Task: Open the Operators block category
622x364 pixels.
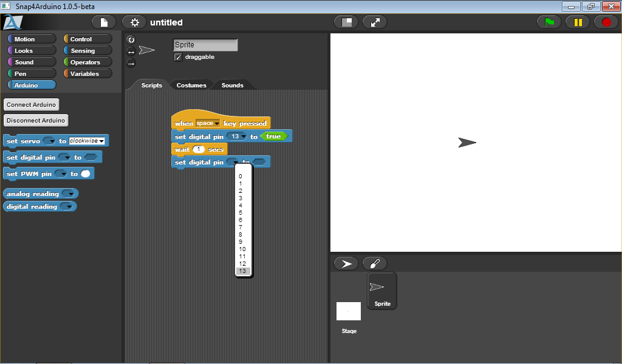Action: point(87,62)
